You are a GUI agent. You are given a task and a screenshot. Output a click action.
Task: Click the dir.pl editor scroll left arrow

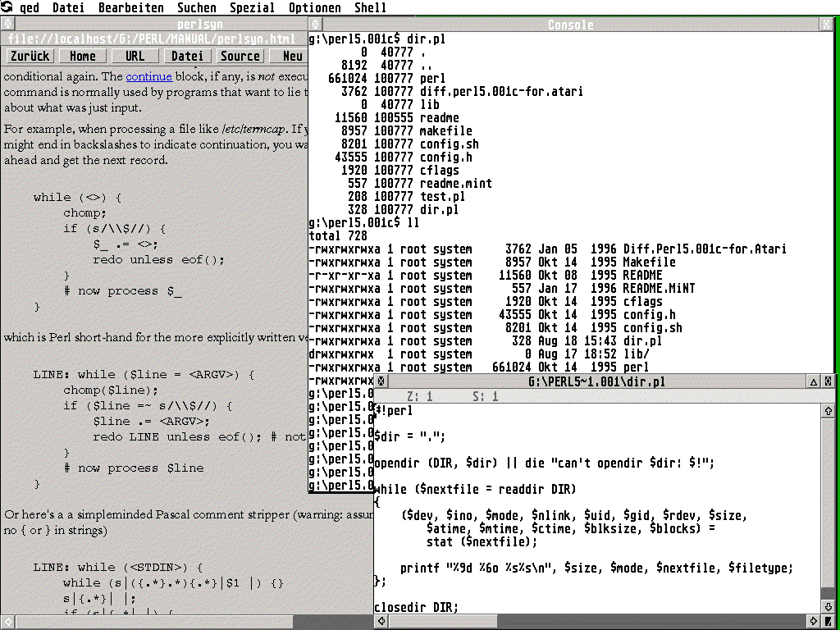381,623
